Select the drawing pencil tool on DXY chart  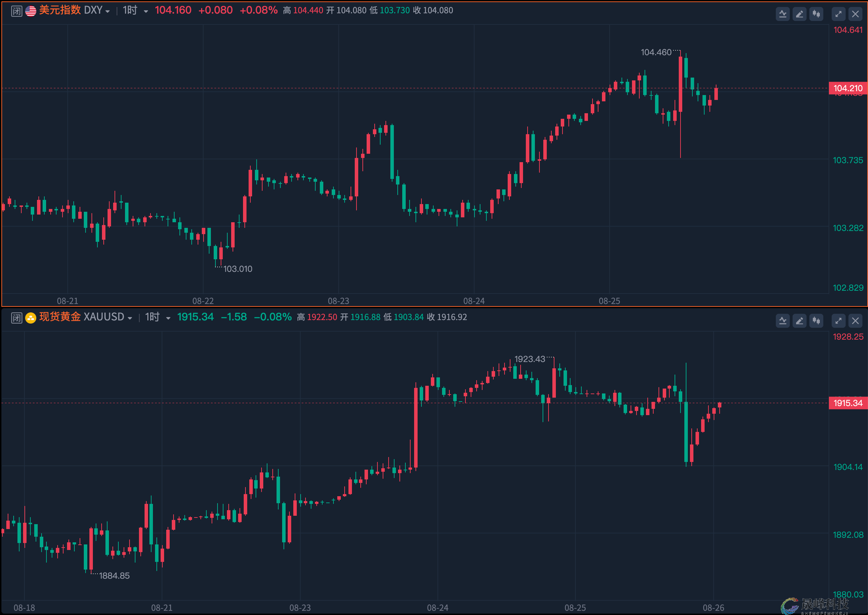coord(799,14)
